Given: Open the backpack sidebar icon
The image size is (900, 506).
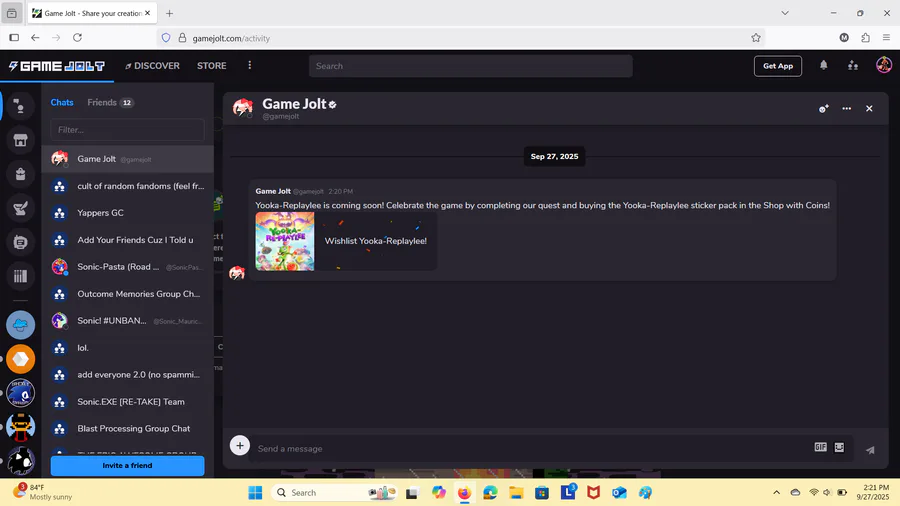Looking at the screenshot, I should [20, 174].
